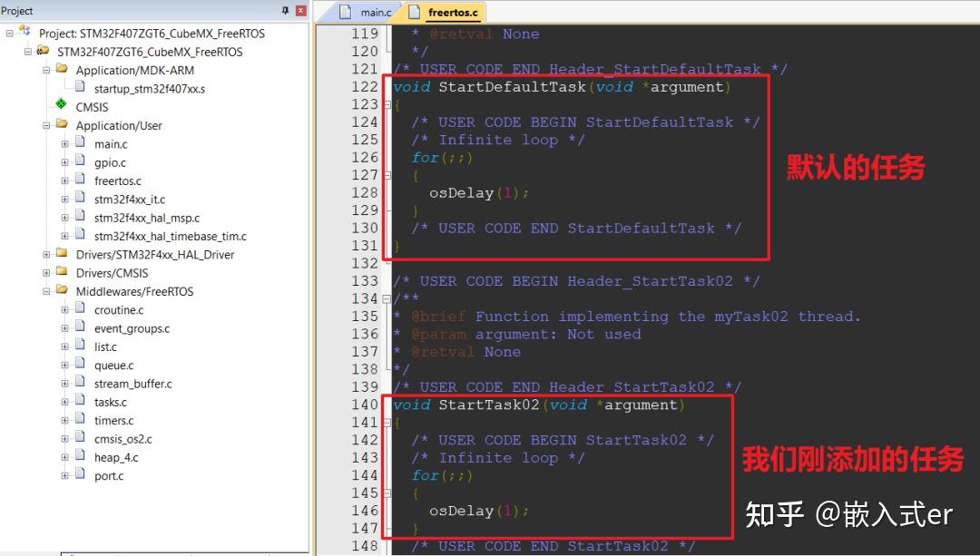Screen dimensions: 980x556
Task: Expand the Drivers/CMSIS group
Action: point(45,273)
